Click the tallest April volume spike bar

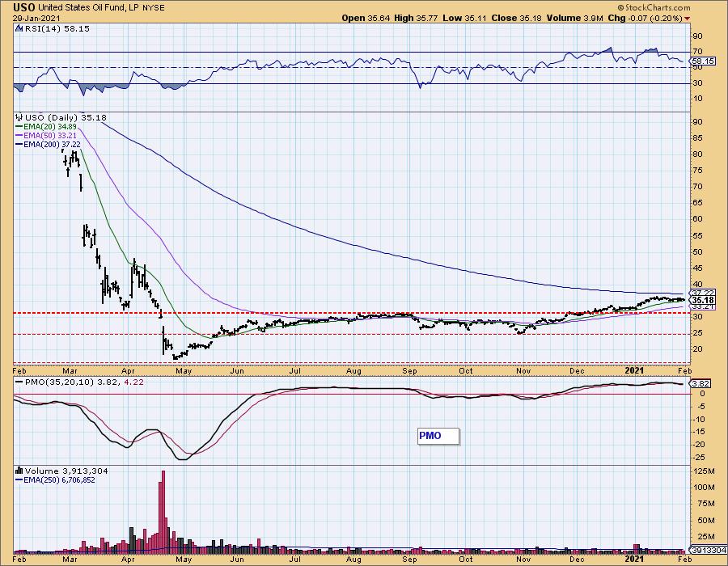(163, 511)
